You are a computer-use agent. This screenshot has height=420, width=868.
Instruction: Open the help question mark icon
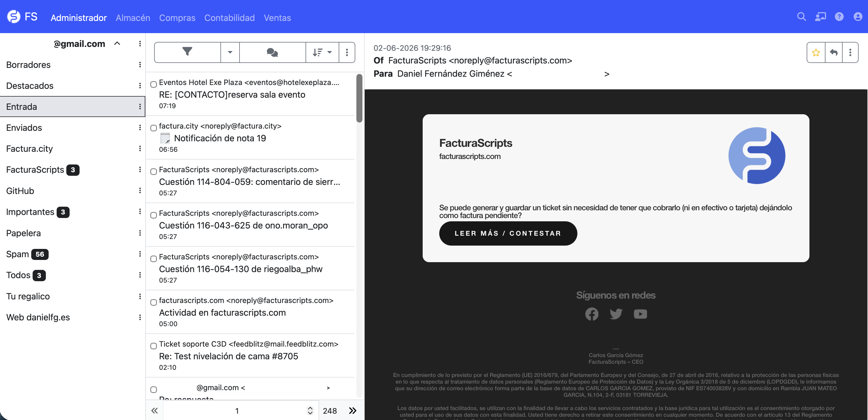[839, 17]
